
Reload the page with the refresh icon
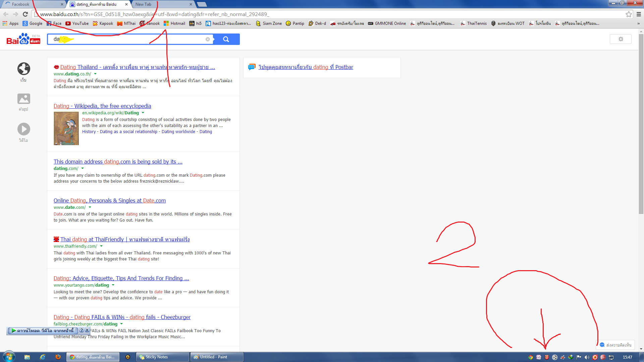tap(25, 14)
